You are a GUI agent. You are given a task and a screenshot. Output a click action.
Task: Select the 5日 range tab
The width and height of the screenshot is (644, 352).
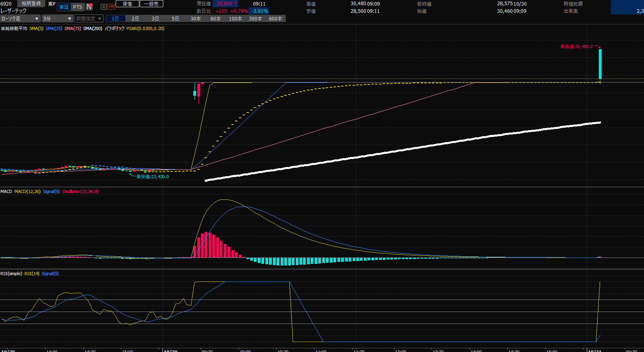(175, 19)
